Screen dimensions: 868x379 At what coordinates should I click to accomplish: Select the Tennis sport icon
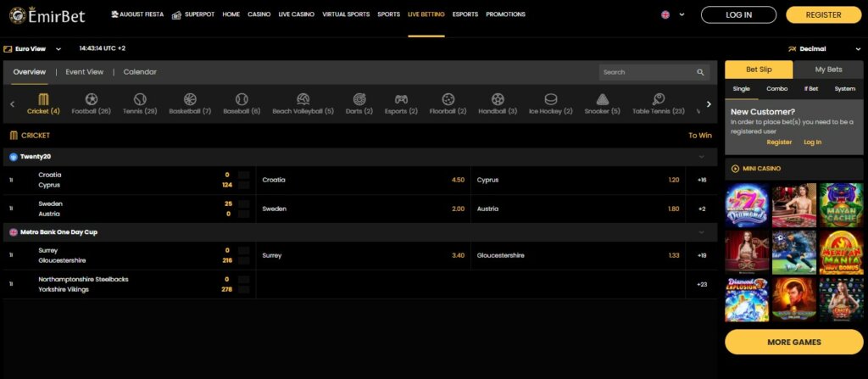pyautogui.click(x=140, y=99)
